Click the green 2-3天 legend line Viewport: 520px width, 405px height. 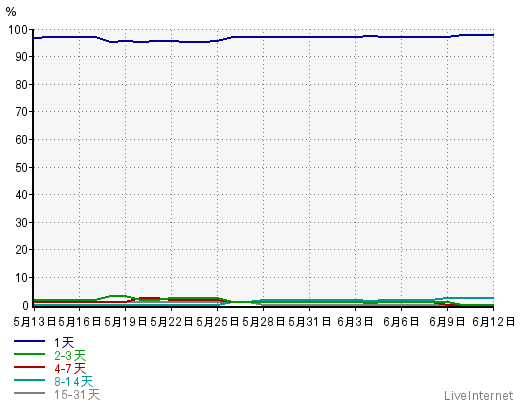[29, 354]
